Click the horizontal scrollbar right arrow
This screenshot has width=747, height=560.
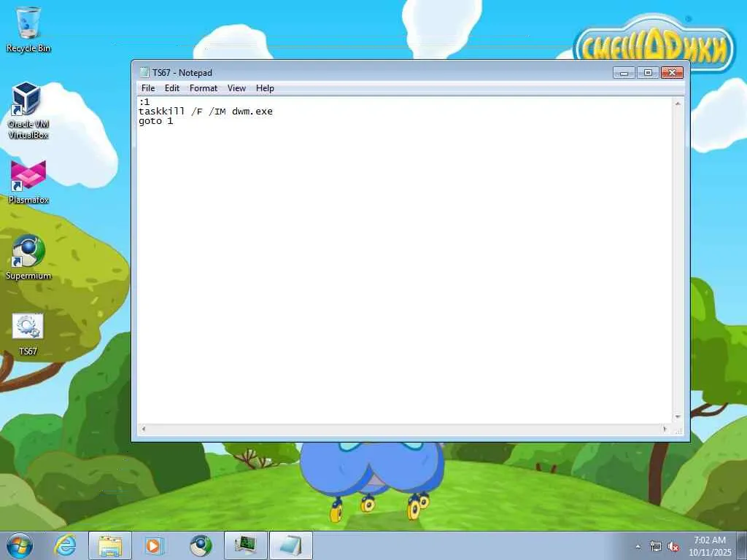pyautogui.click(x=665, y=429)
